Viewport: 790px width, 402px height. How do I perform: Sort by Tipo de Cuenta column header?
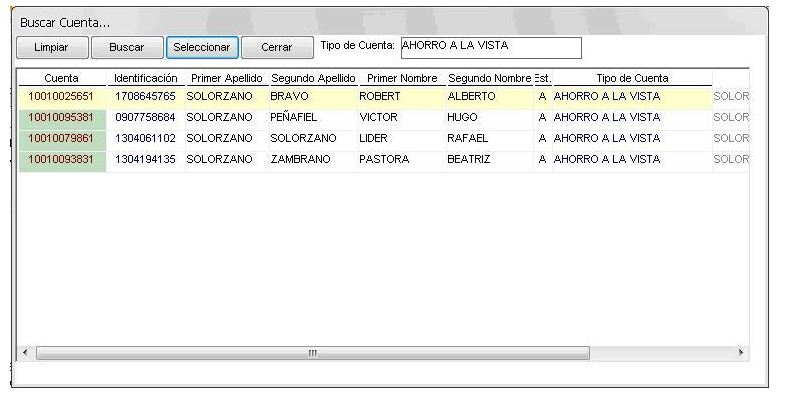[x=632, y=79]
